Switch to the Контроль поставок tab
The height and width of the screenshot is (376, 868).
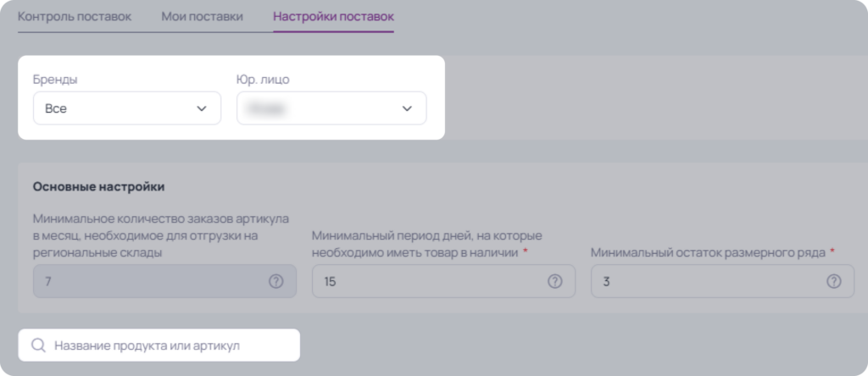coord(75,17)
